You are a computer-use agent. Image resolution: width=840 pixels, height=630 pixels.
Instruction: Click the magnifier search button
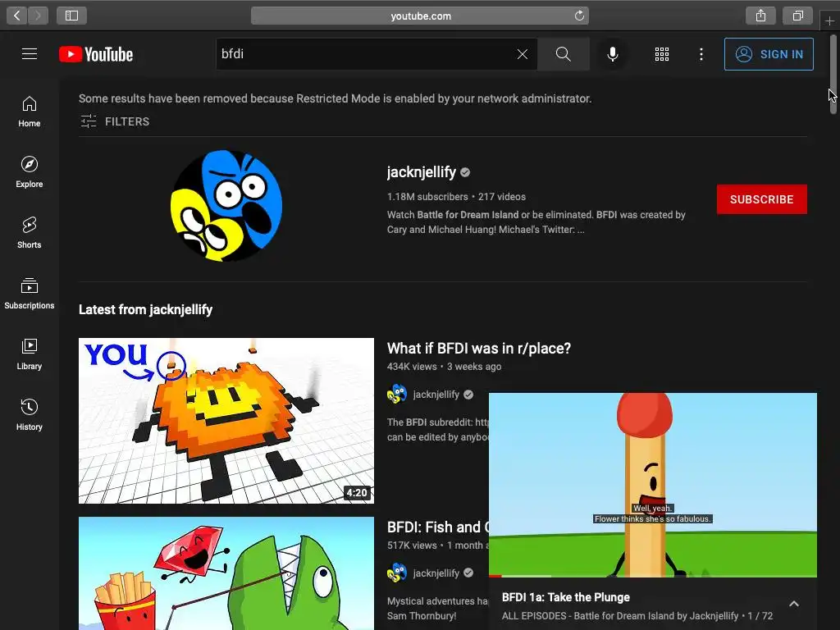click(563, 54)
